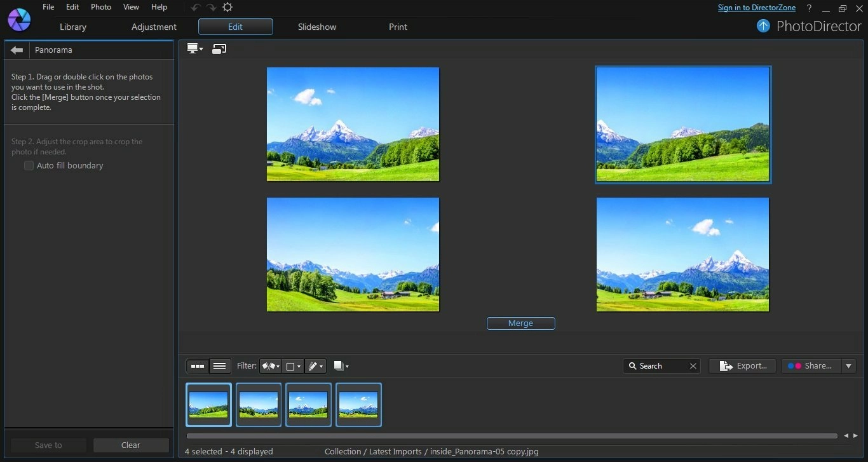868x462 pixels.
Task: Click the PhotoDirector upgrade arrow icon
Action: [763, 26]
